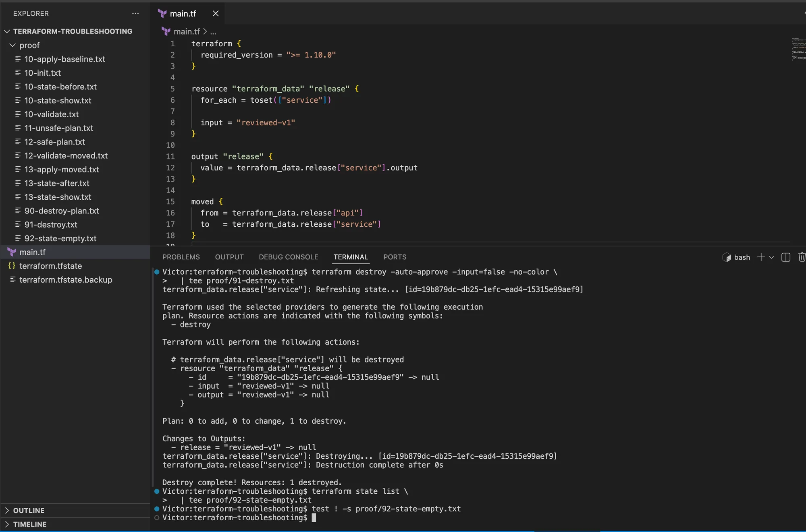Screen dimensions: 806x532
Task: Click the "reviewed-v1" input string on line 8
Action: (266, 122)
